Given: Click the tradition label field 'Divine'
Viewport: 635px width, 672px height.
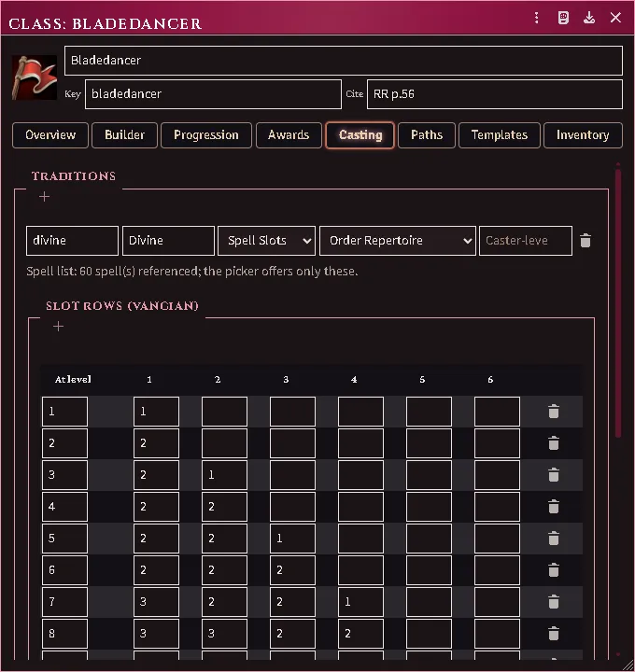Looking at the screenshot, I should pos(168,241).
